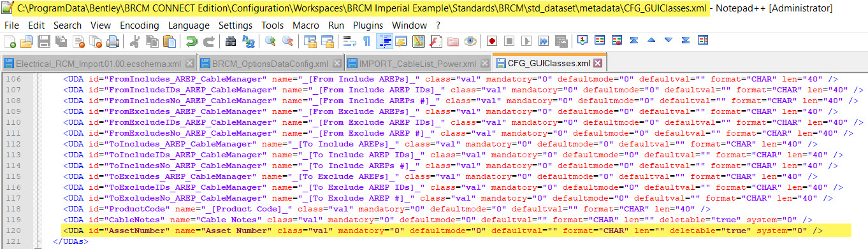868x249 pixels.
Task: Click Compare plugin Set as First icon
Action: click(582, 40)
